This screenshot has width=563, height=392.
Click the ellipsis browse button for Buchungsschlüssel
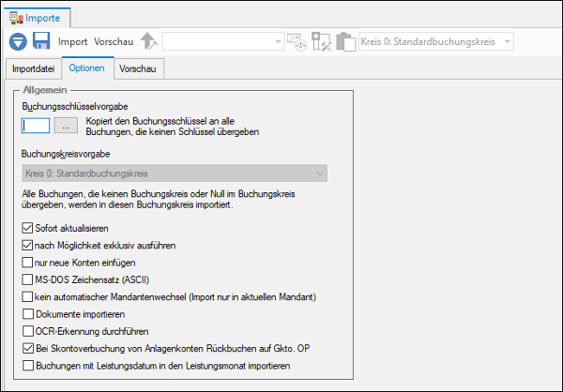(x=66, y=126)
